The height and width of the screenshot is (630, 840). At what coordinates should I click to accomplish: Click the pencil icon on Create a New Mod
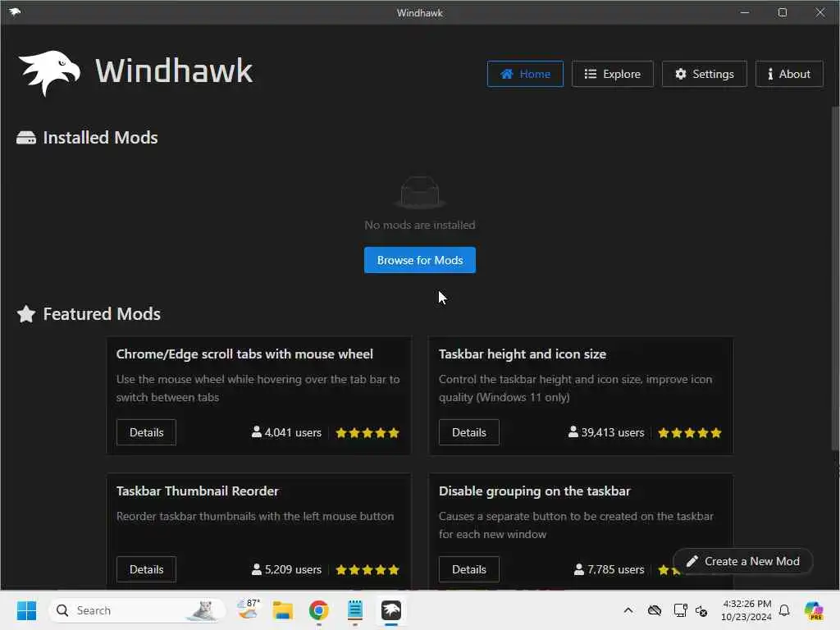(692, 561)
